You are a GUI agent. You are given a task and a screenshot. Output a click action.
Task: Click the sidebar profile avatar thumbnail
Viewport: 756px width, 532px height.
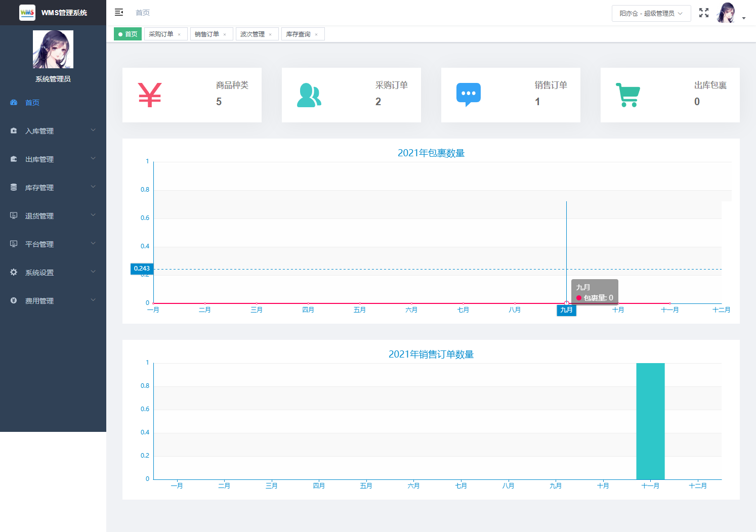pos(53,50)
